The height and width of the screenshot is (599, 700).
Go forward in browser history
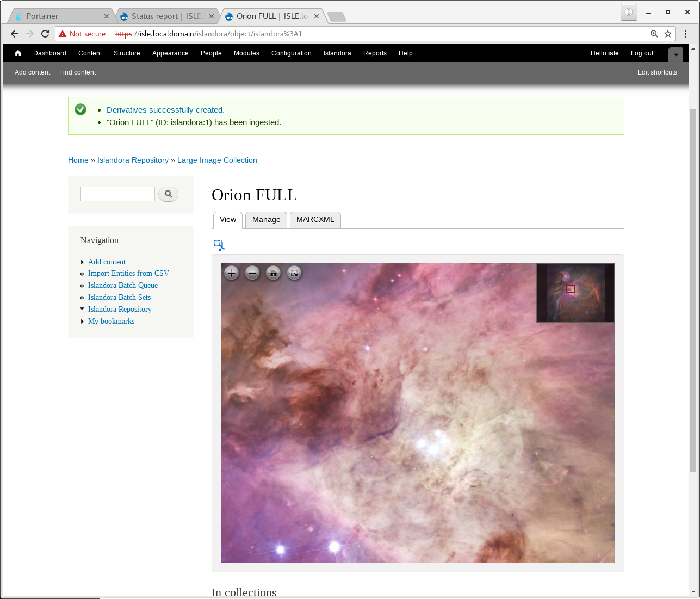click(x=30, y=34)
